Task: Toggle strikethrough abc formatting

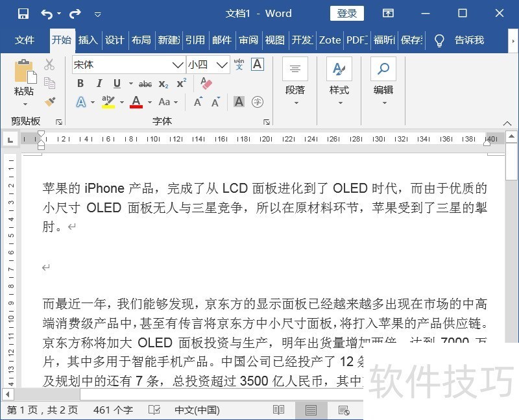Action: pos(145,83)
